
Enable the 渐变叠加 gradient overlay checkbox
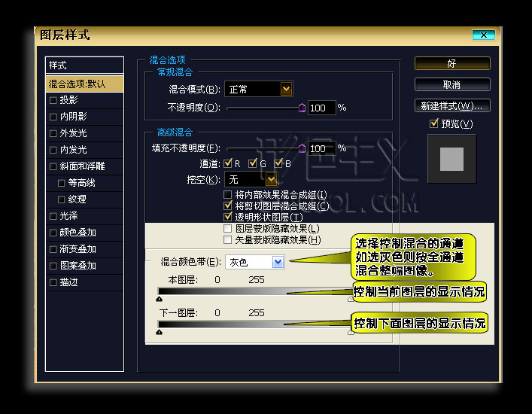tap(53, 249)
